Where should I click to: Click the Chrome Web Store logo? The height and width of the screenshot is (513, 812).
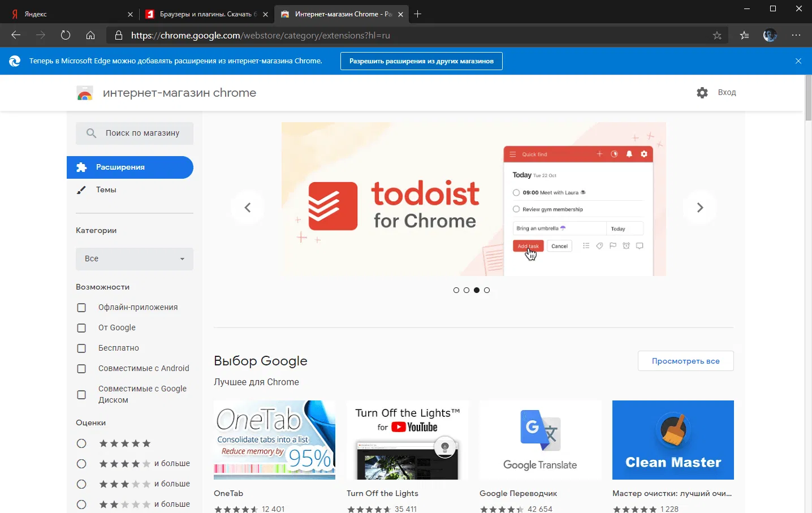pos(85,93)
